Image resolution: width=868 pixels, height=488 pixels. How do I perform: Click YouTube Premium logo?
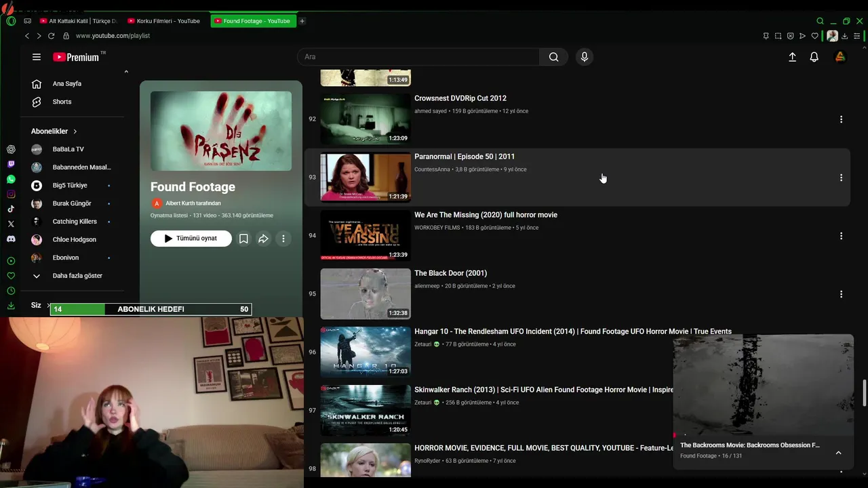click(76, 57)
